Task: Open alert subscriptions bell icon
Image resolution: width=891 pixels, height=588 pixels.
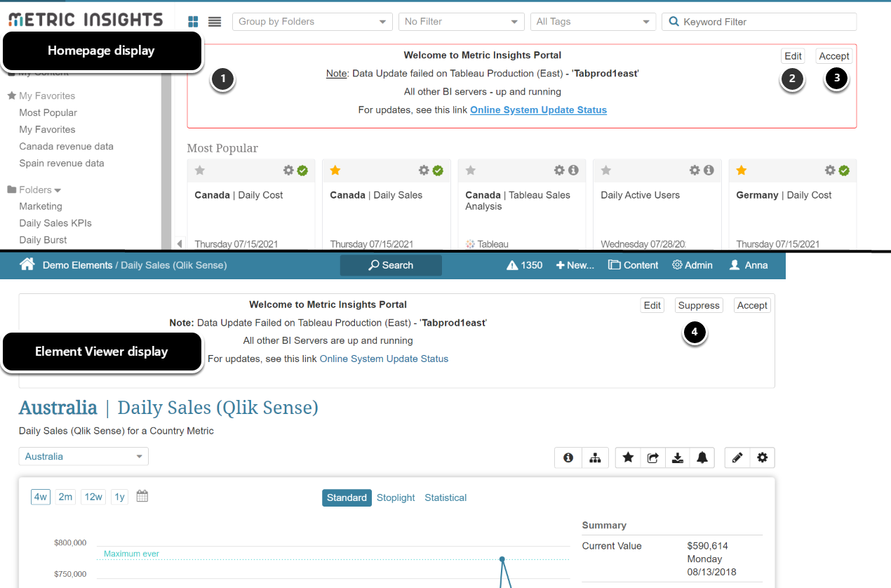Action: pos(702,457)
